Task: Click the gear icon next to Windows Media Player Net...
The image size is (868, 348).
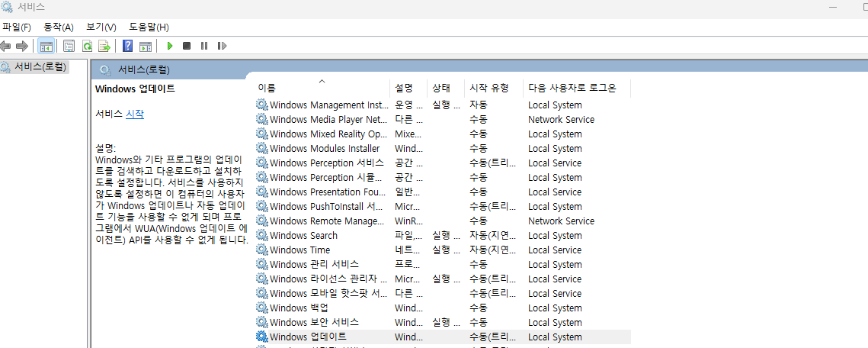Action: pos(262,119)
